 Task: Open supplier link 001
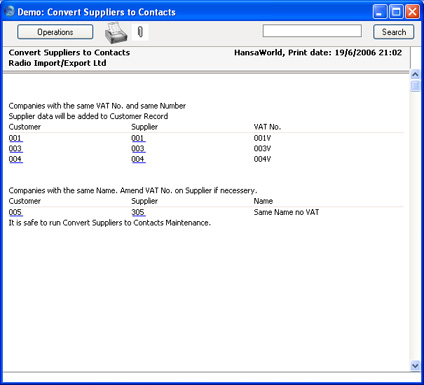pyautogui.click(x=138, y=138)
